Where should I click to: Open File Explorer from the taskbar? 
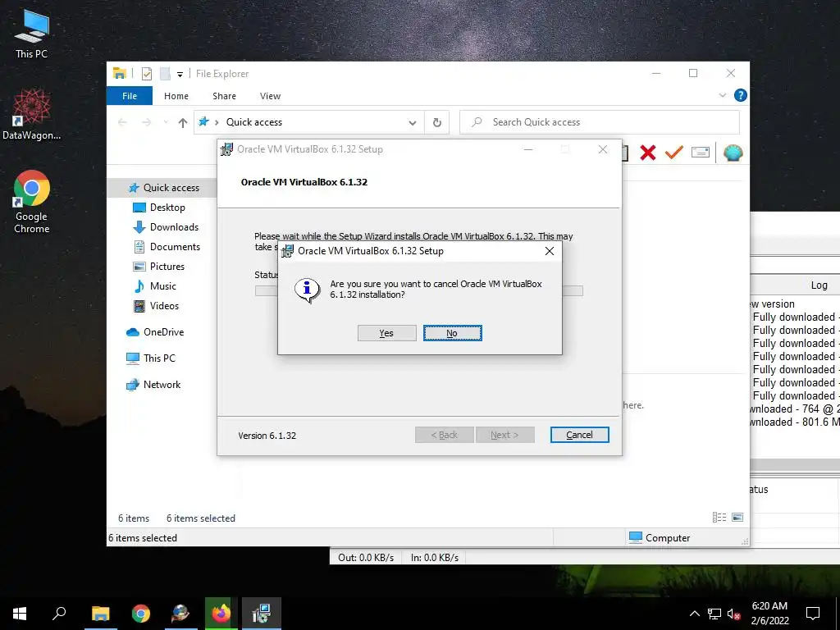[x=101, y=614]
